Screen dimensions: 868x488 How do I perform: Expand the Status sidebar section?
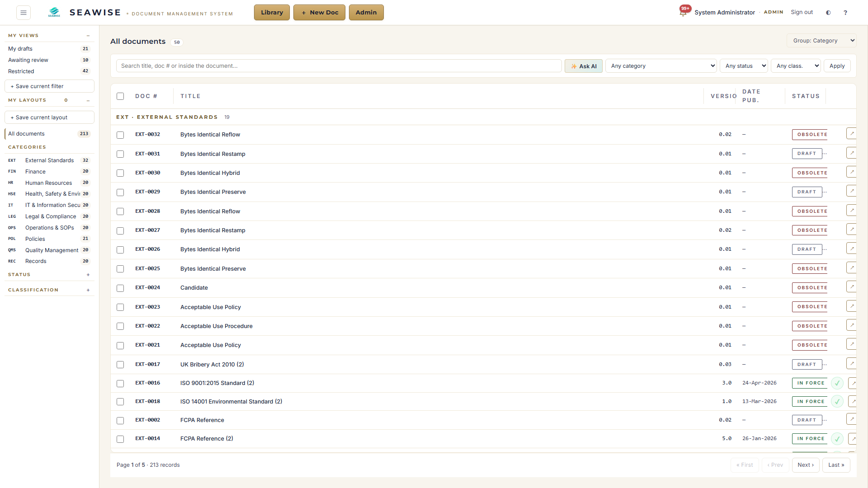[88, 275]
